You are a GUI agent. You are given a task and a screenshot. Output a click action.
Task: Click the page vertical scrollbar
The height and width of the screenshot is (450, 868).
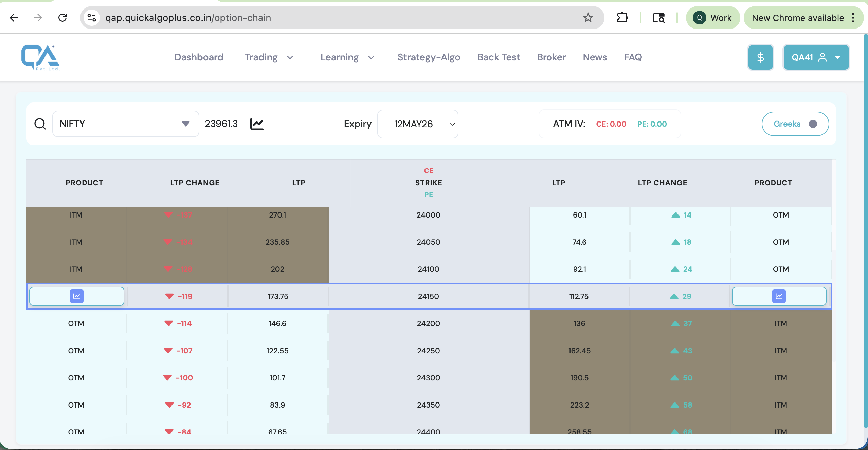pyautogui.click(x=865, y=231)
